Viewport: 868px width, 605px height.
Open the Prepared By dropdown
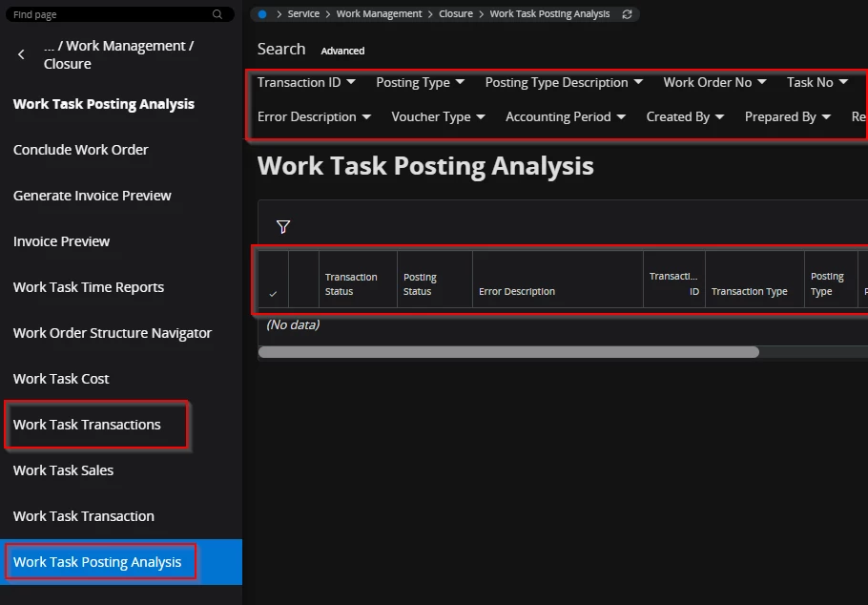tap(787, 117)
